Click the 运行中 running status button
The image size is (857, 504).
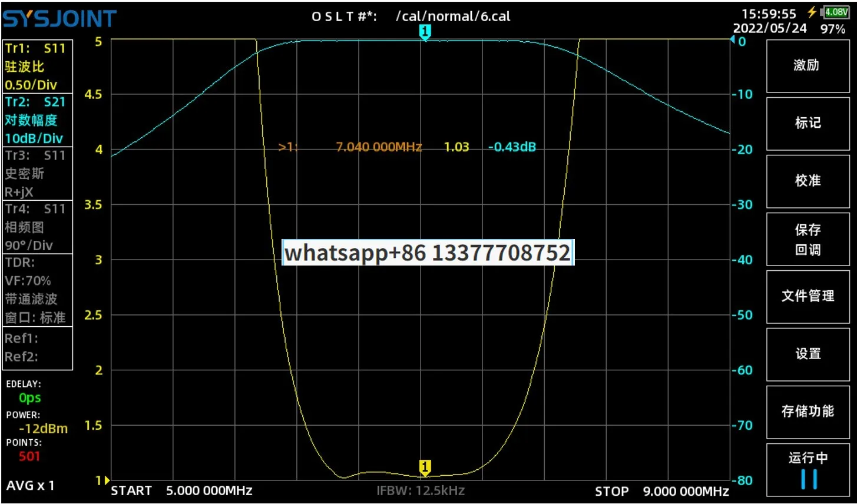coord(808,469)
